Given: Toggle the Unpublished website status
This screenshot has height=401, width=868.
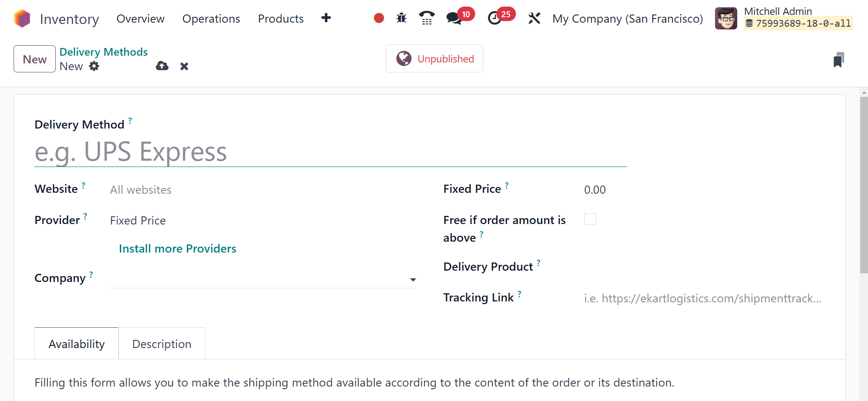Looking at the screenshot, I should [x=434, y=58].
